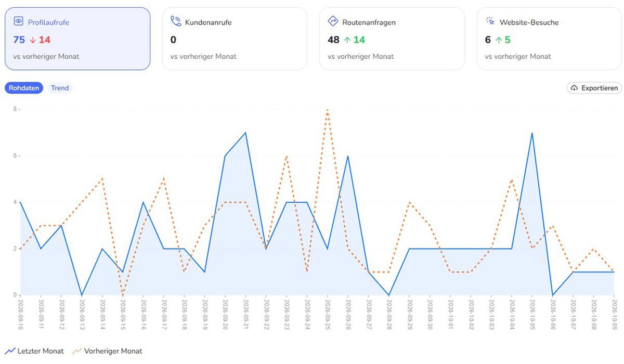Switch to the Rohdaten view
The width and height of the screenshot is (624, 364).
pos(24,88)
